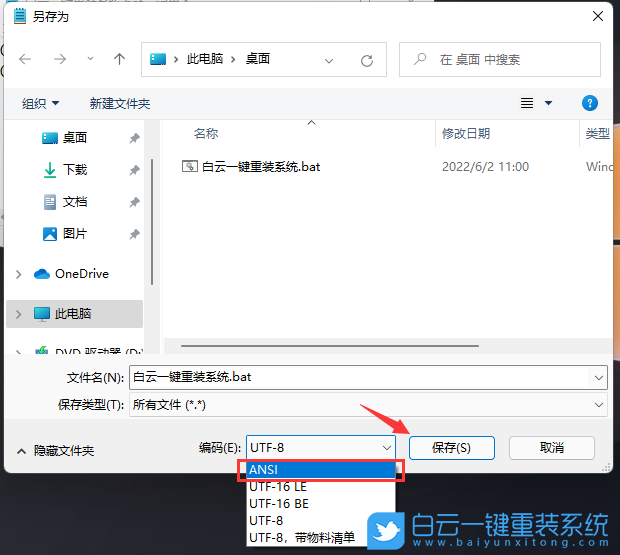Viewport: 620px width, 555px height.
Task: Click pin icon next to 下载
Action: (x=134, y=170)
